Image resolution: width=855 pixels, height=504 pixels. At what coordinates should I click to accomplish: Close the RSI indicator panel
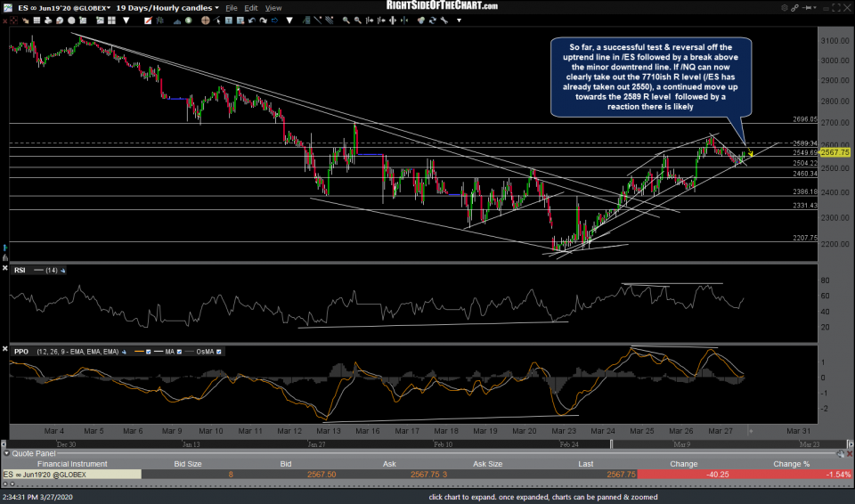pos(5,268)
